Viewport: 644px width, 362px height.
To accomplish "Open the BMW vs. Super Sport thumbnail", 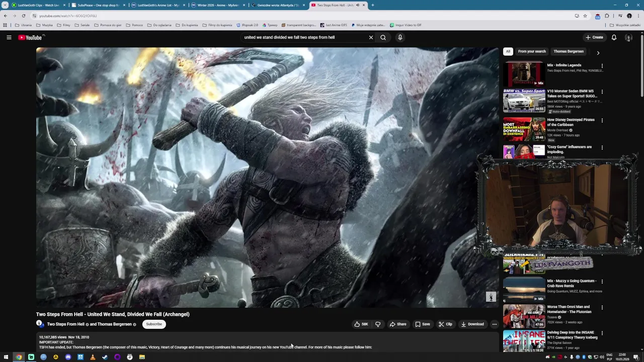I will (524, 100).
